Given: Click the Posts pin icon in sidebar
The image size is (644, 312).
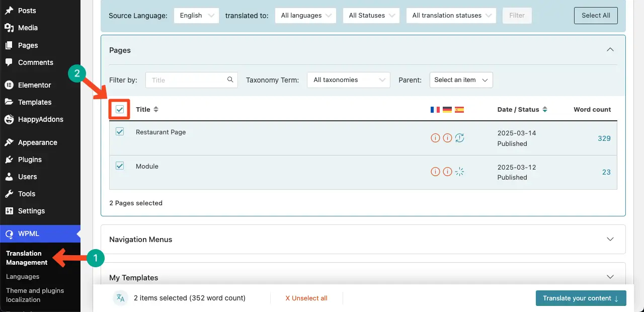Looking at the screenshot, I should [x=9, y=11].
